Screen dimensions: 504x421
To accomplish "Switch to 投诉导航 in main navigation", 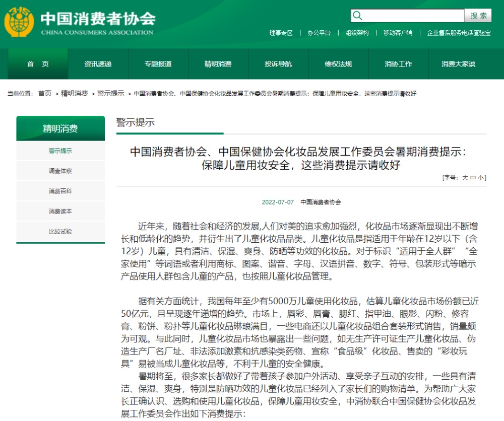I will point(278,64).
